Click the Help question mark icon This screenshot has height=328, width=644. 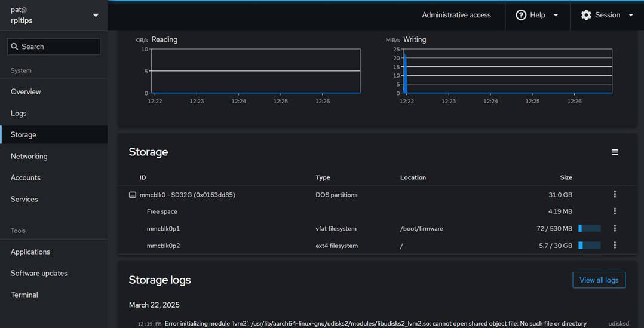point(521,15)
